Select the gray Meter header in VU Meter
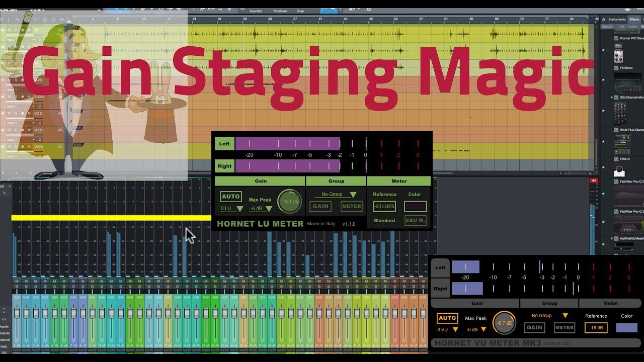Screen dimensions: 644x362 610,303
